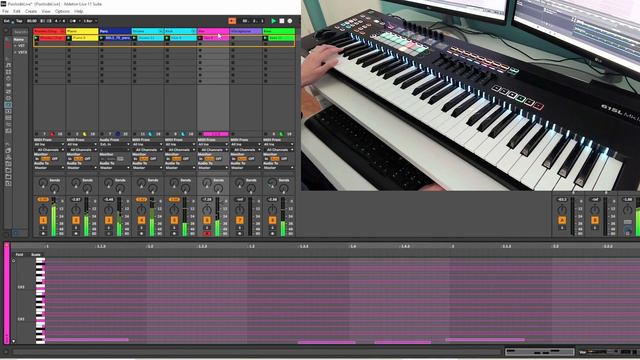Click the clip stop square in the Microphone track
Image resolution: width=640 pixels, height=360 pixels.
pyautogui.click(x=233, y=38)
